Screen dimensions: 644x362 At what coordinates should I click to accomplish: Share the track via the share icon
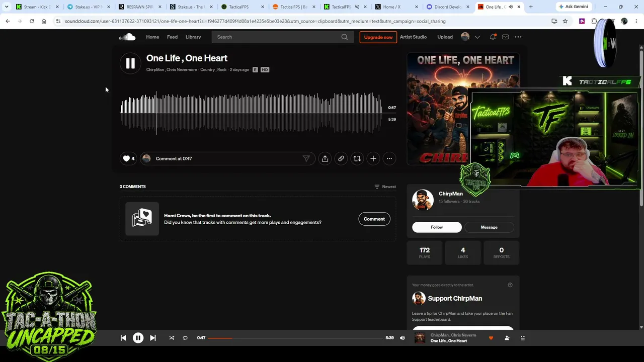pos(325,158)
